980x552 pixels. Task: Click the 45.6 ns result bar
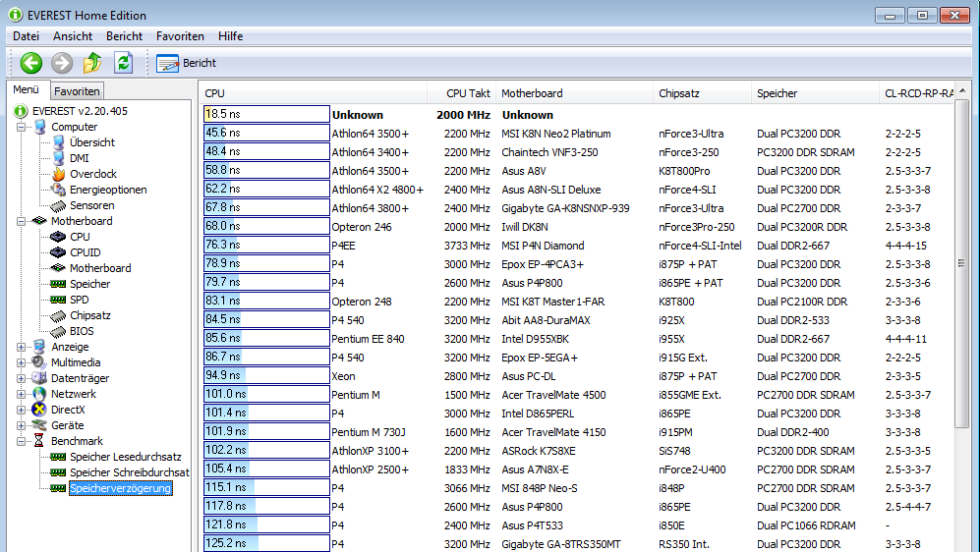pyautogui.click(x=266, y=133)
